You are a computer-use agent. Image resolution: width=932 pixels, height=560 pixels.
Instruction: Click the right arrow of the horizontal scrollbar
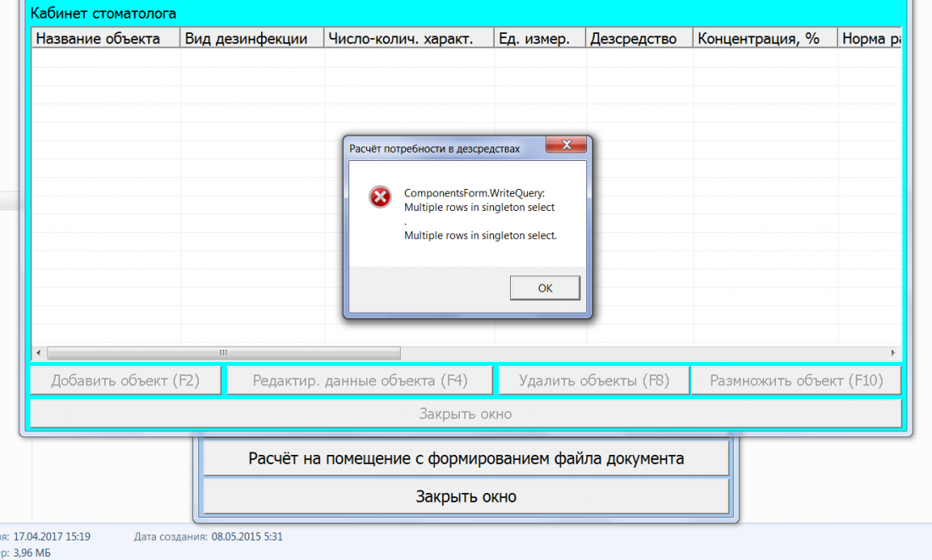pos(893,353)
